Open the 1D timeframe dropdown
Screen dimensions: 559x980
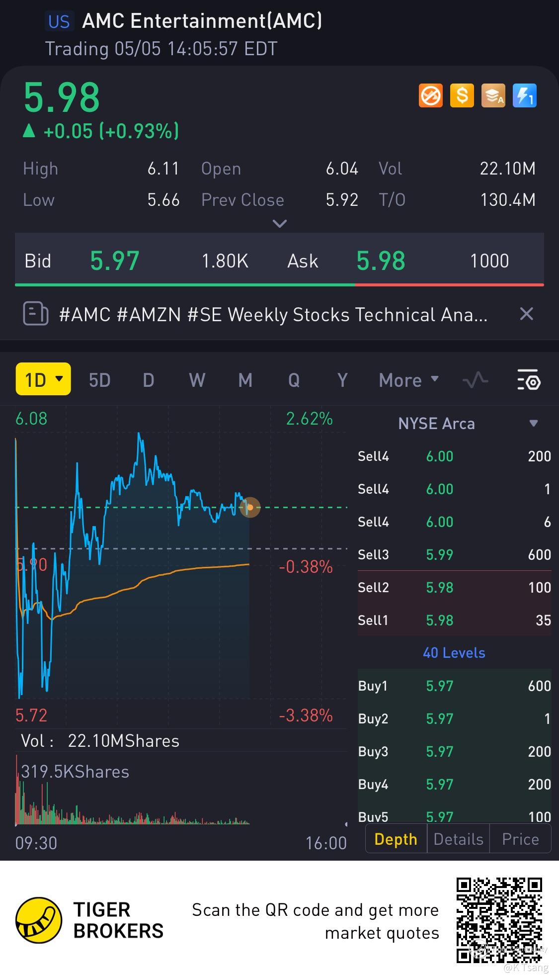[43, 379]
